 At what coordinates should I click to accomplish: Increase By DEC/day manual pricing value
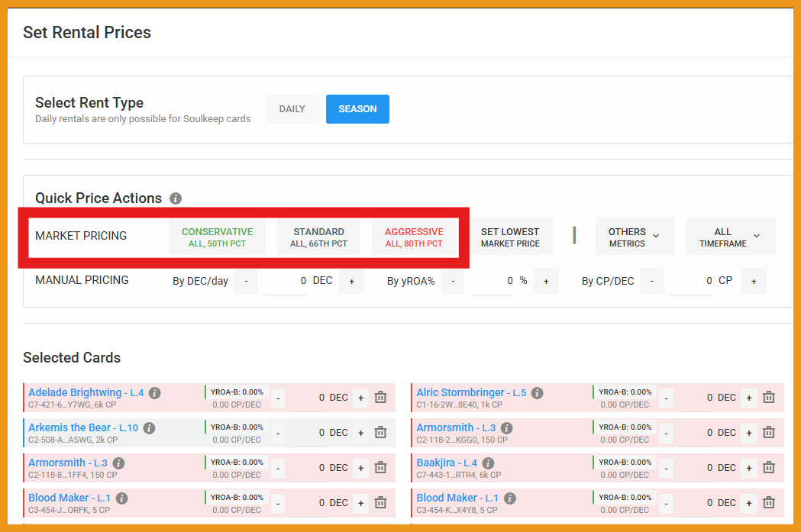click(351, 282)
